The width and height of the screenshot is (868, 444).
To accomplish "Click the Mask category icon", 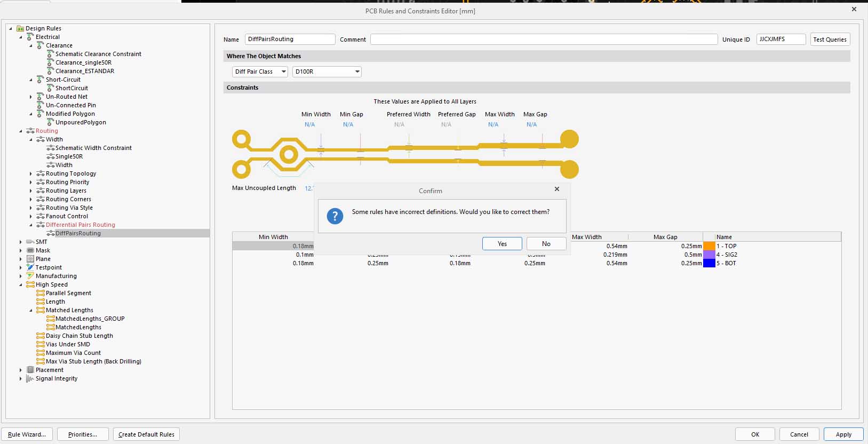I will coord(30,250).
